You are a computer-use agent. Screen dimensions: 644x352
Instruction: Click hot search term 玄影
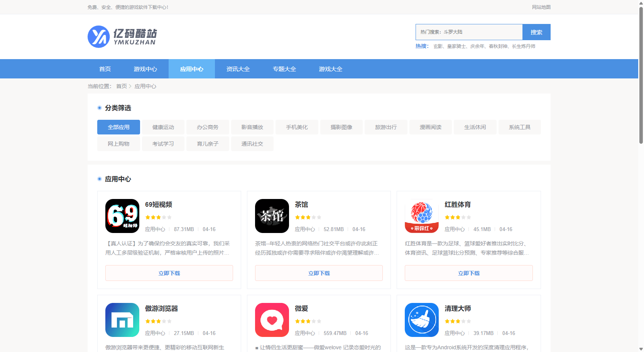(x=438, y=46)
